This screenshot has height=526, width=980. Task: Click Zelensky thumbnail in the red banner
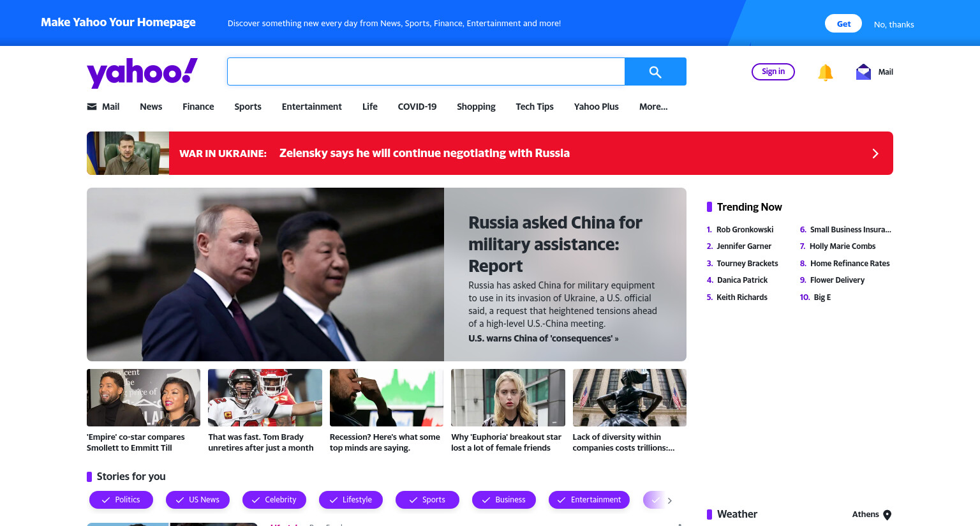point(128,153)
